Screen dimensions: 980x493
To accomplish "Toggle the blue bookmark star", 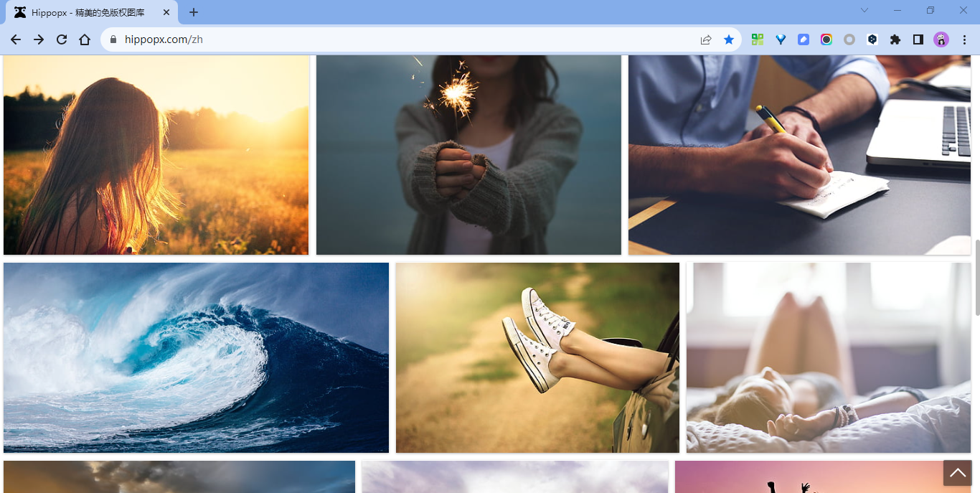I will (729, 39).
